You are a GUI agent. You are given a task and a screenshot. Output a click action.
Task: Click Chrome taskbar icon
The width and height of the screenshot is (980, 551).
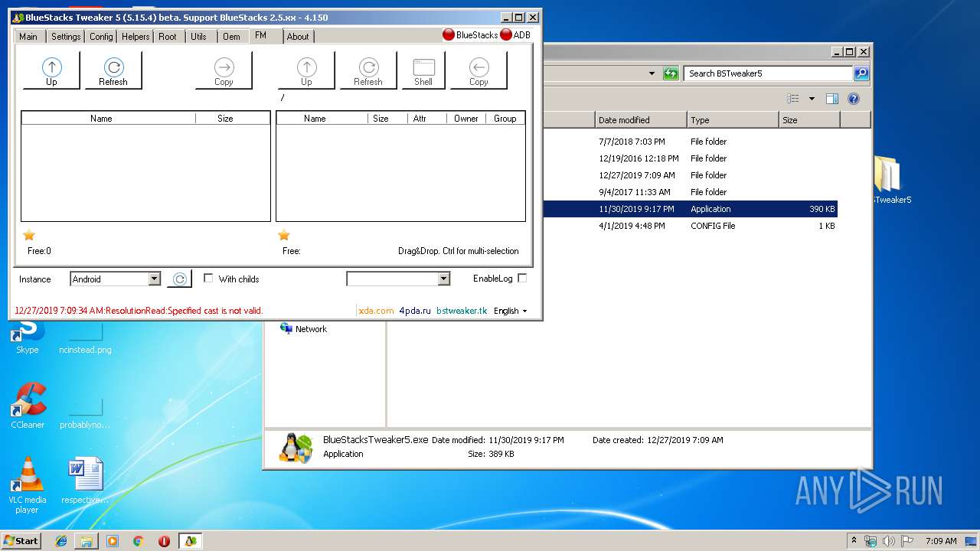click(138, 541)
